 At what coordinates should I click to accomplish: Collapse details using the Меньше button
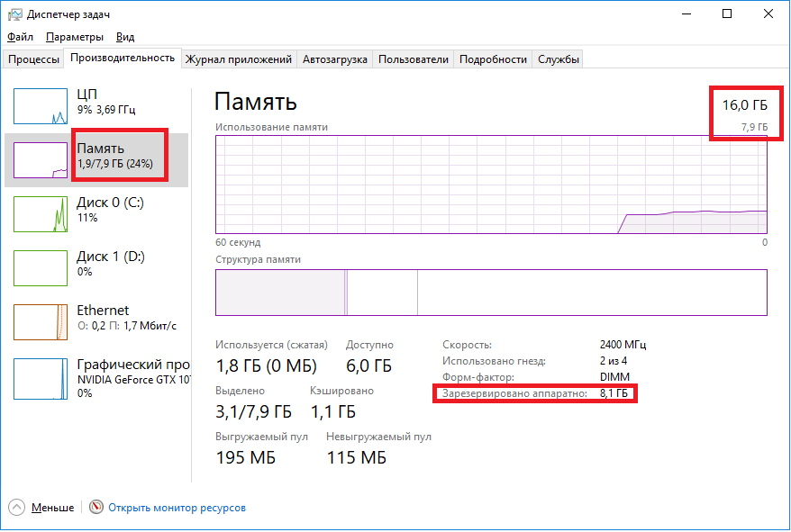tap(41, 507)
